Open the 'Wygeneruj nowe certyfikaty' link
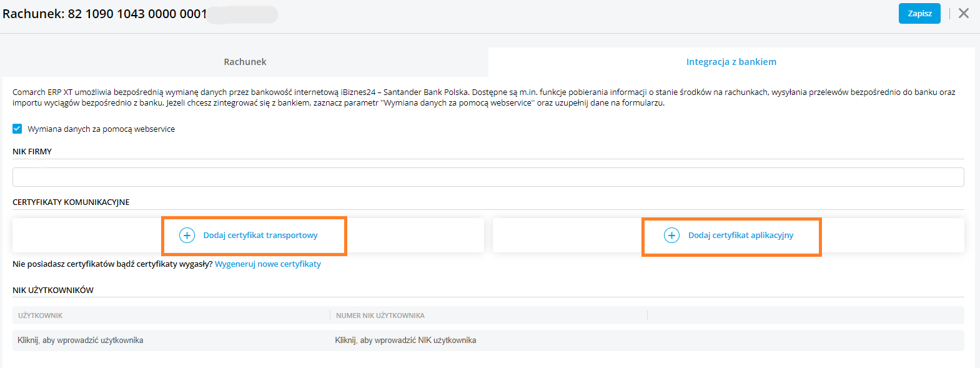Viewport: 980px width, 368px height. [268, 264]
